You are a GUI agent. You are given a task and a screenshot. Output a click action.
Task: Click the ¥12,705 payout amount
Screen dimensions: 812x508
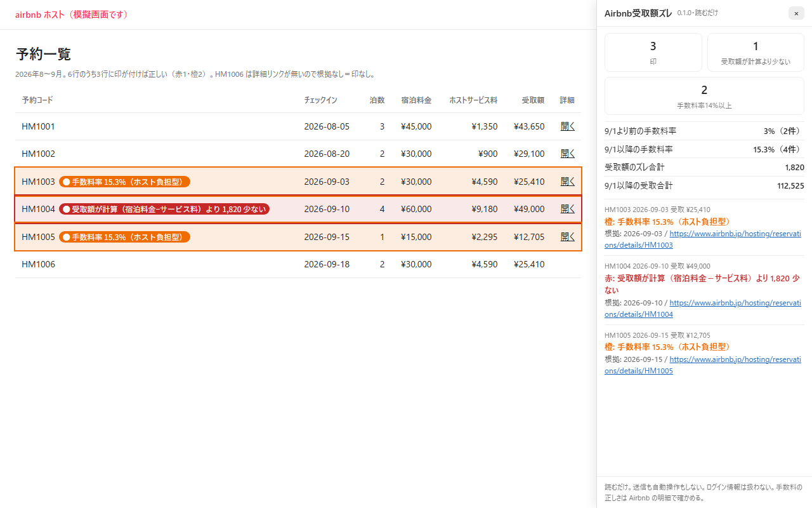tap(529, 237)
